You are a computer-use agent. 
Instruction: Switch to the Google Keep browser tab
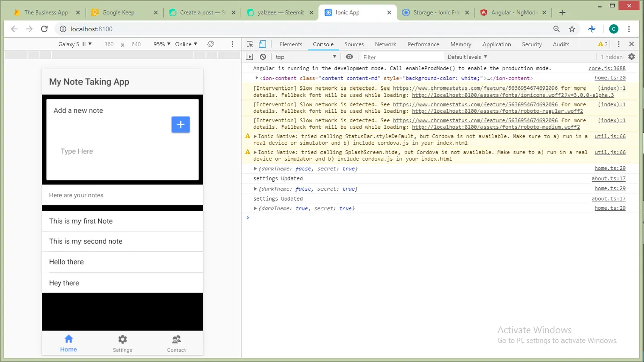pyautogui.click(x=124, y=12)
